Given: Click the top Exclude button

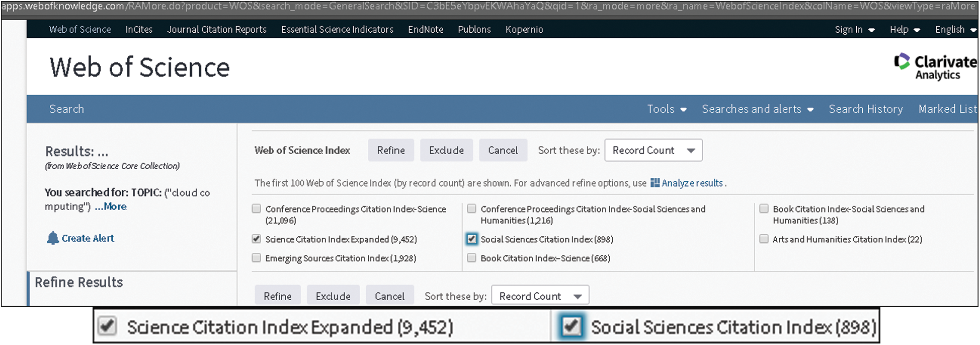Looking at the screenshot, I should point(446,151).
